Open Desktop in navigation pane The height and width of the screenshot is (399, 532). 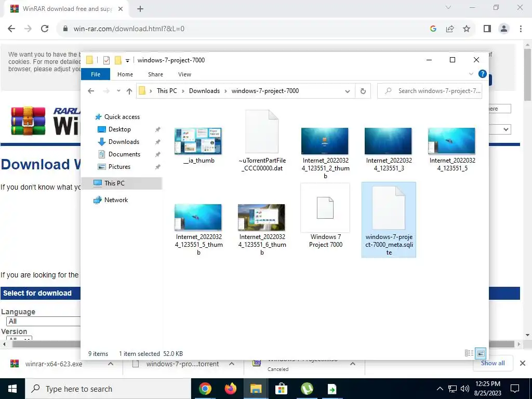[119, 129]
